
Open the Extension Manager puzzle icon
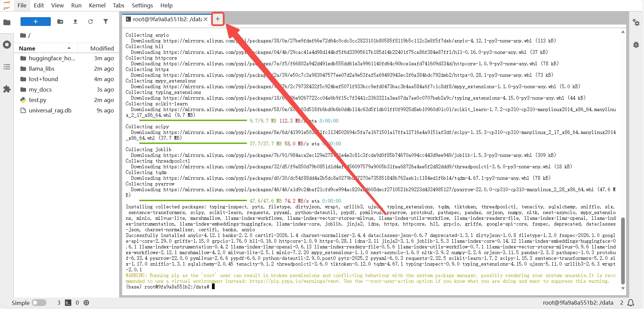point(7,89)
